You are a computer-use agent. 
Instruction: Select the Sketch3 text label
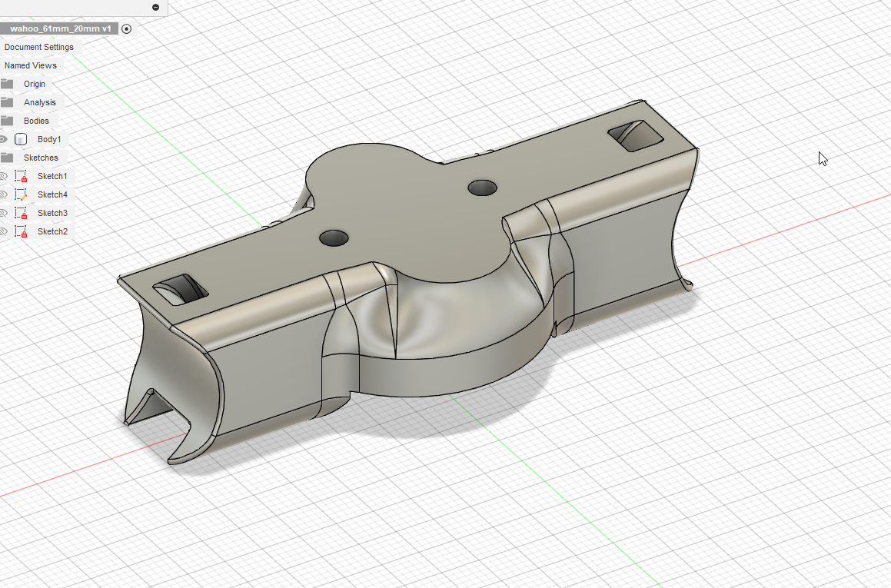click(52, 213)
